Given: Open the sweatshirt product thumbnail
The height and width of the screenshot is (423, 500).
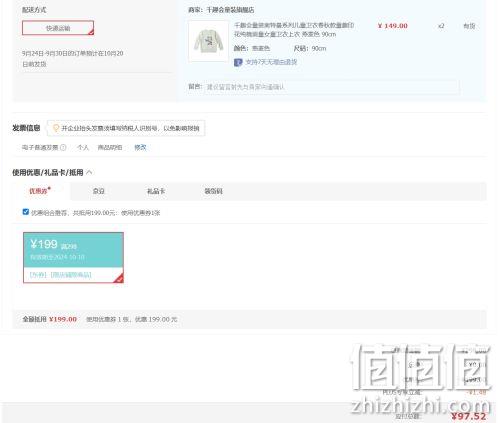Looking at the screenshot, I should (209, 41).
